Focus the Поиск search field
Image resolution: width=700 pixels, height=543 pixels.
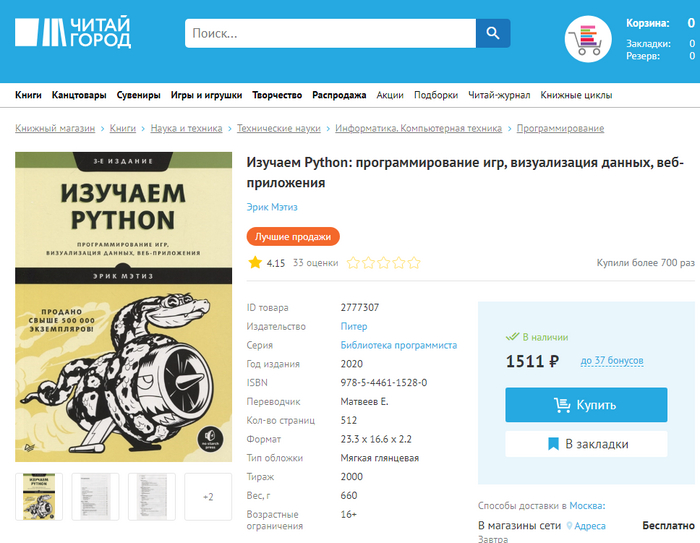click(x=330, y=33)
